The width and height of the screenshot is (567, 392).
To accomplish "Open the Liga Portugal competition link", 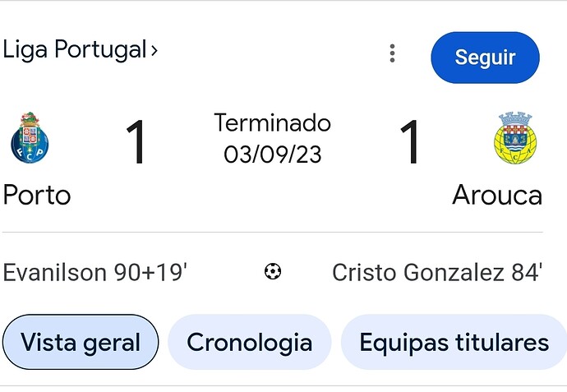I will 74,49.
